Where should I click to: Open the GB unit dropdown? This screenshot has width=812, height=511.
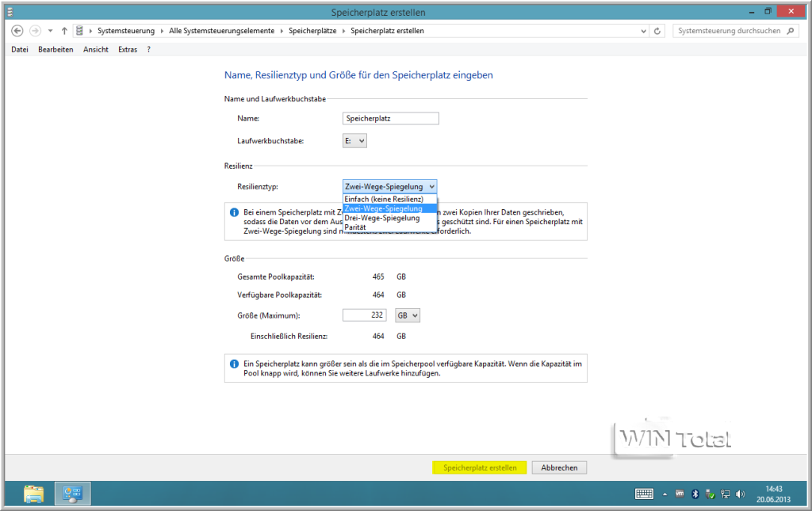408,315
